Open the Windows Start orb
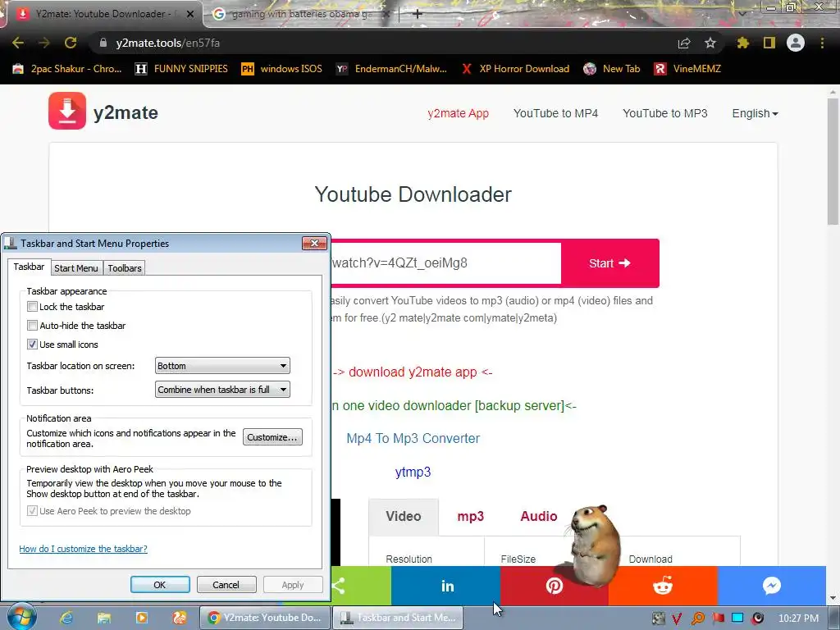The image size is (840, 630). (21, 618)
